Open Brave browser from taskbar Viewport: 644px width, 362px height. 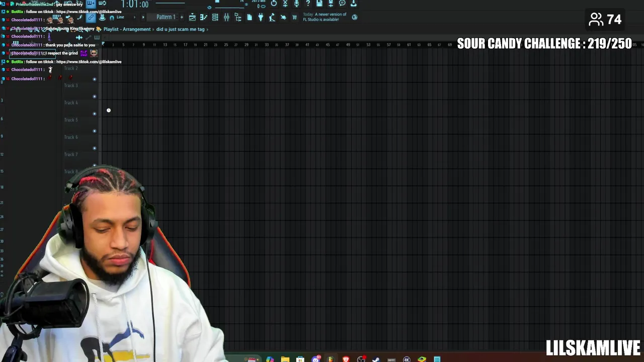tap(346, 359)
